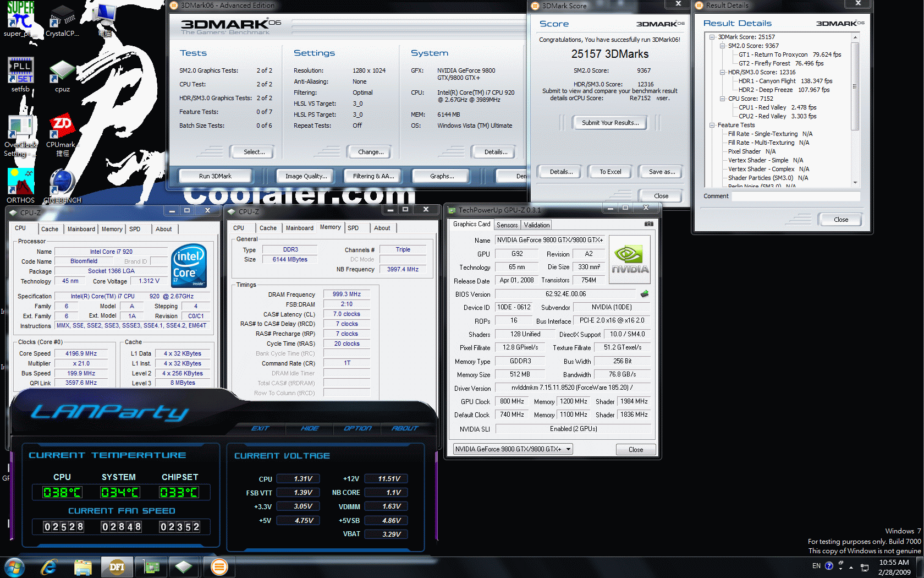Click GPU-Z screenshot camera icon

pos(649,224)
